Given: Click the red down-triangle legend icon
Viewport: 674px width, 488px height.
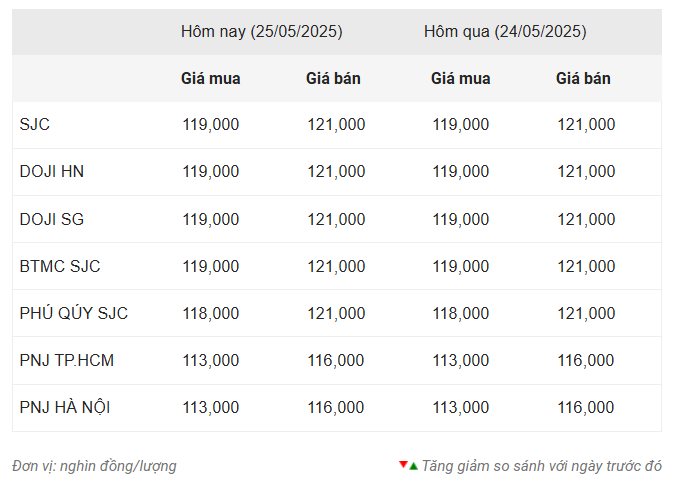Looking at the screenshot, I should (x=403, y=465).
